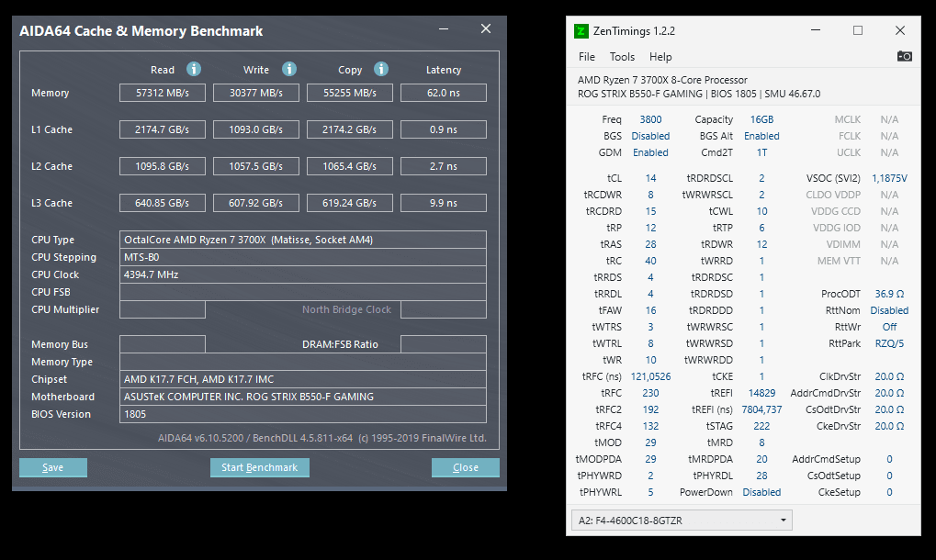936x560 pixels.
Task: Click the tREFI value 14829
Action: click(761, 393)
